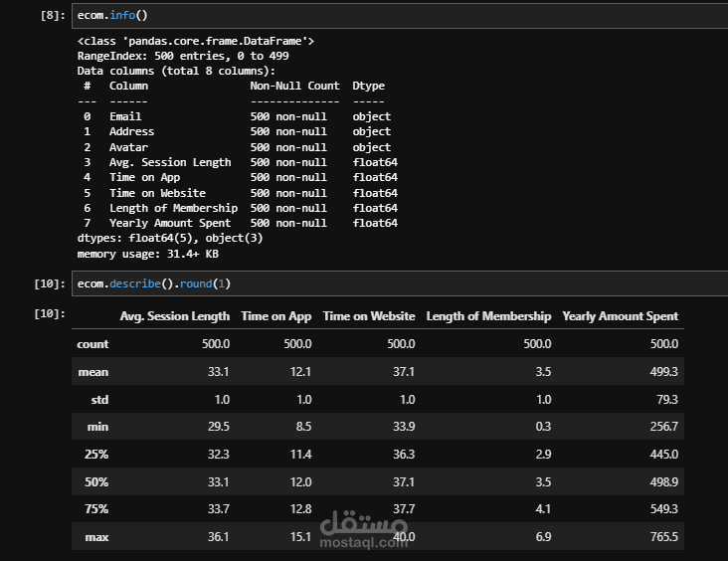The width and height of the screenshot is (728, 561).
Task: Select the std row label
Action: coord(99,400)
